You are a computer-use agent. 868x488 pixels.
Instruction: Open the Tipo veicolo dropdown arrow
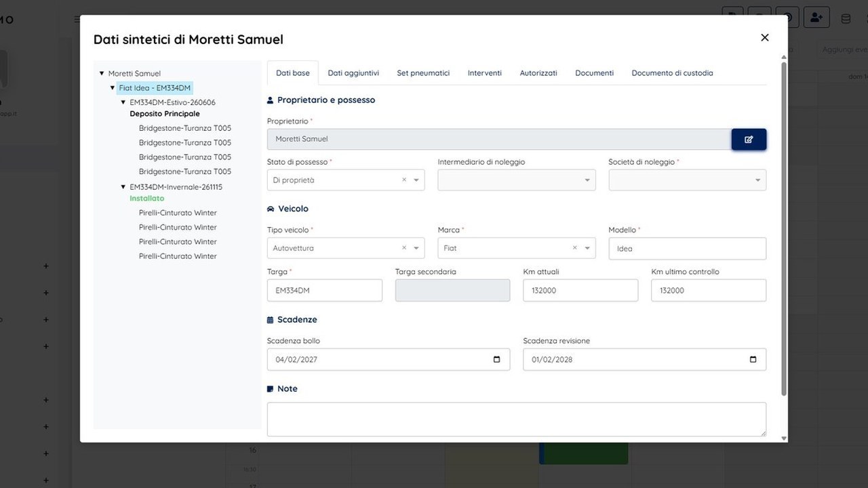coord(416,248)
